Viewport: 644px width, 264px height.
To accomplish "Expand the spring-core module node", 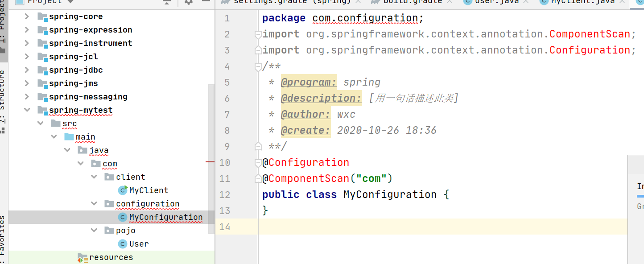I will click(27, 16).
